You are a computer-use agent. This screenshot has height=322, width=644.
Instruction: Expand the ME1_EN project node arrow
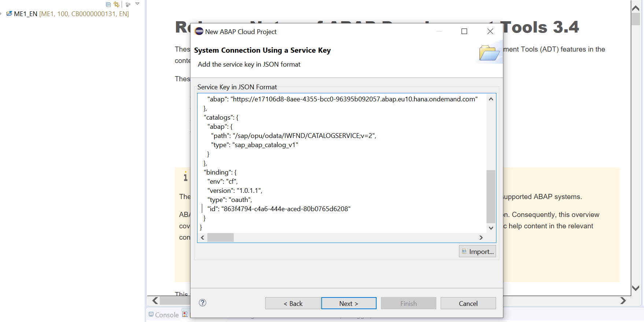1,14
